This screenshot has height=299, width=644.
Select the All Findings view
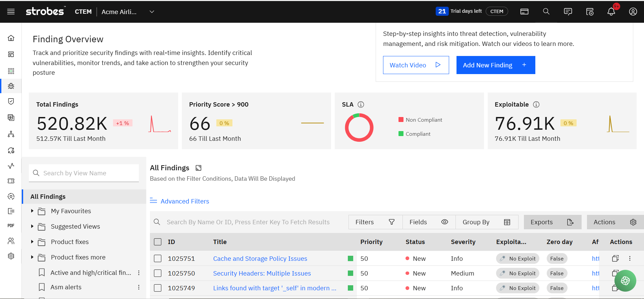pos(48,197)
